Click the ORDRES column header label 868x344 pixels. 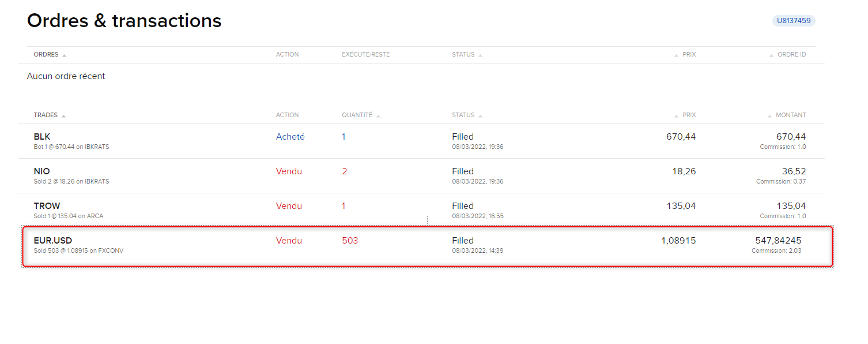[46, 55]
